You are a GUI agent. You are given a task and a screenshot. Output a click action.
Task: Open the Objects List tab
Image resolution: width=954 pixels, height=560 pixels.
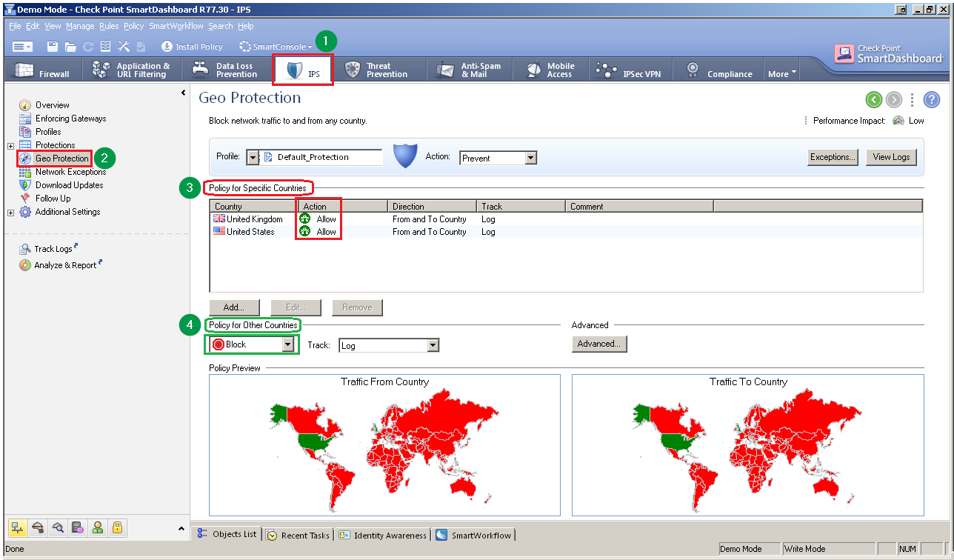[227, 534]
